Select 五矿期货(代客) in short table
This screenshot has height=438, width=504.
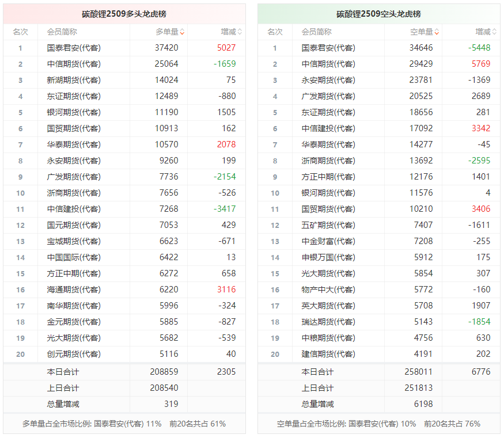(x=328, y=225)
